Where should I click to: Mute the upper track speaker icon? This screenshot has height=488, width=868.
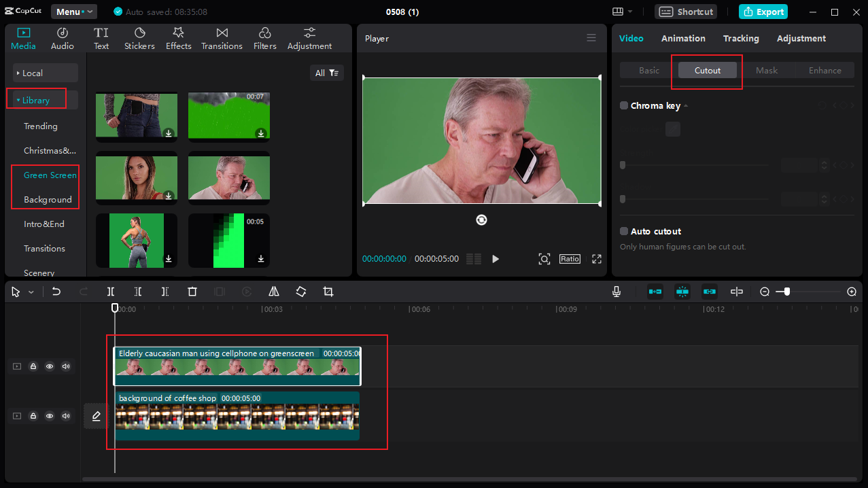pos(66,366)
